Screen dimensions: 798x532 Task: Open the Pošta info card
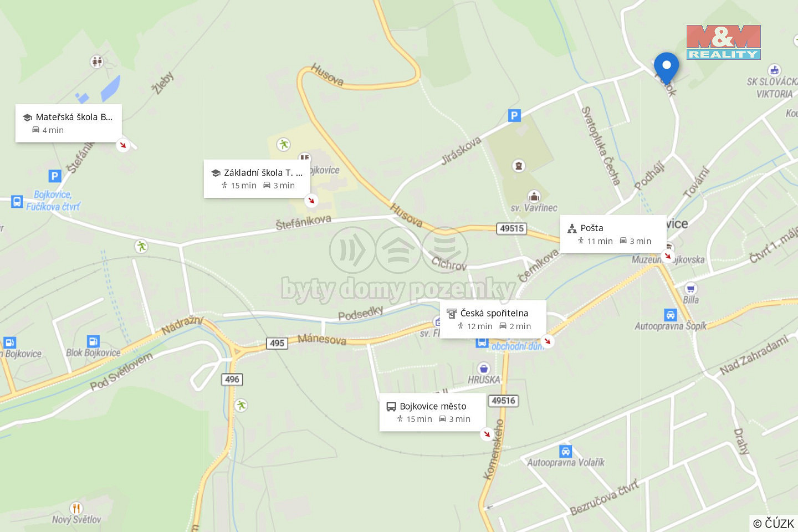click(x=613, y=234)
